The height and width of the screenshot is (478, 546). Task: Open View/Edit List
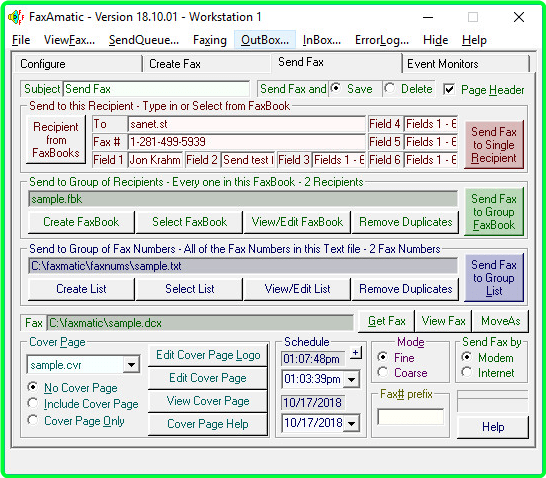coord(297,289)
